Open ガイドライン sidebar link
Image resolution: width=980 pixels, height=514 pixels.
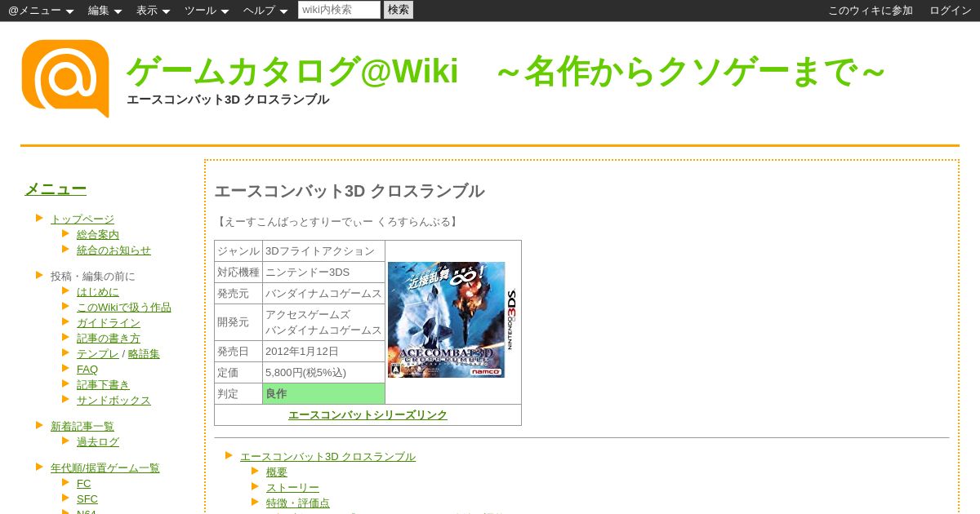pos(109,322)
